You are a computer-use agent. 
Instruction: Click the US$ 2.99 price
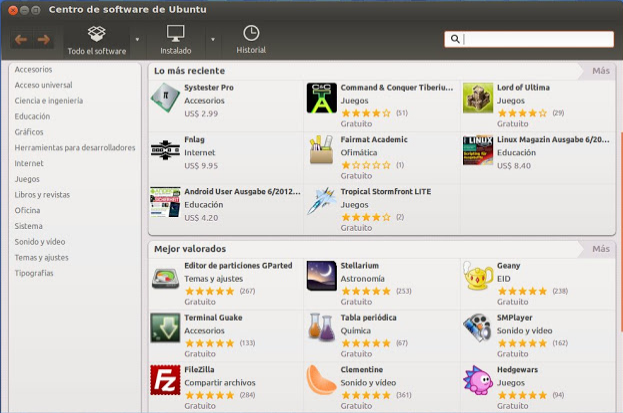pos(201,114)
